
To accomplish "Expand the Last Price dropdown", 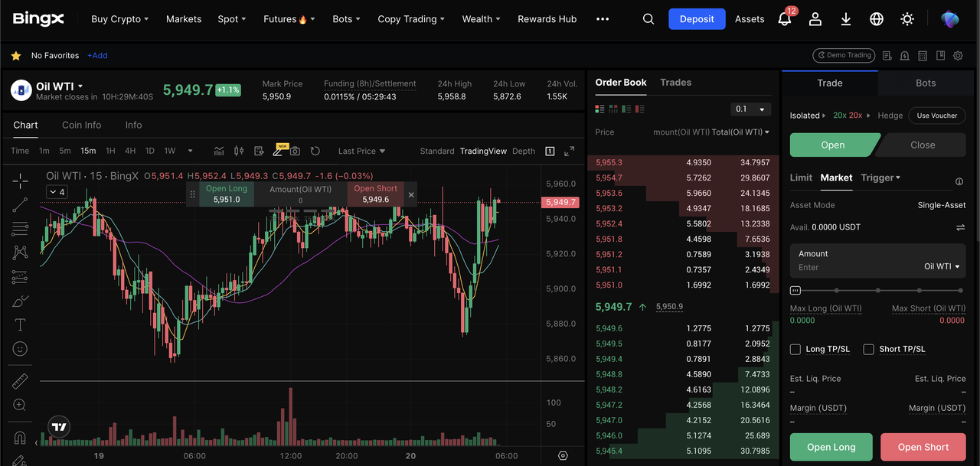I will [x=361, y=151].
